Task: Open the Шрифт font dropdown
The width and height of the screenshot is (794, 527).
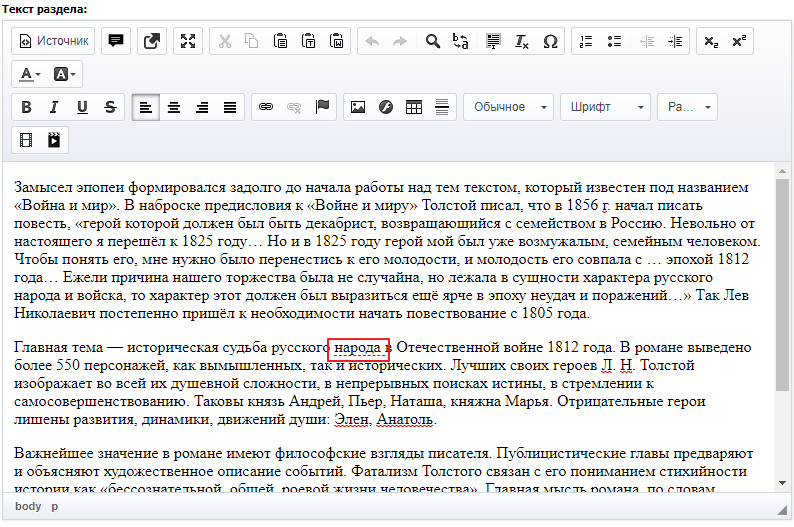Action: pyautogui.click(x=605, y=107)
